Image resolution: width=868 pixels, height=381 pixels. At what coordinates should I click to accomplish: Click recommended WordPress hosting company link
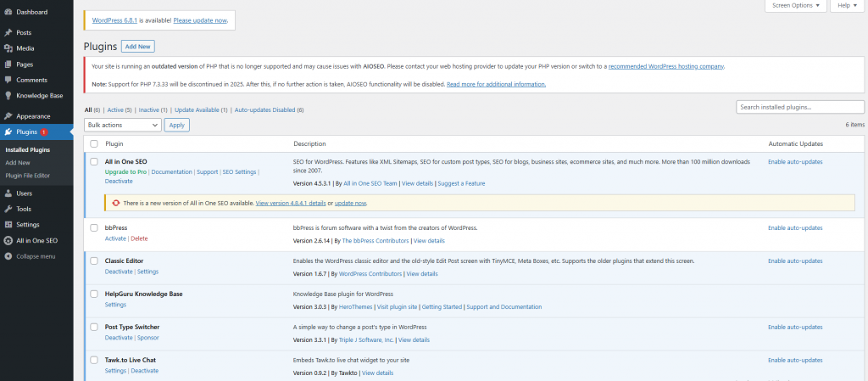point(666,66)
